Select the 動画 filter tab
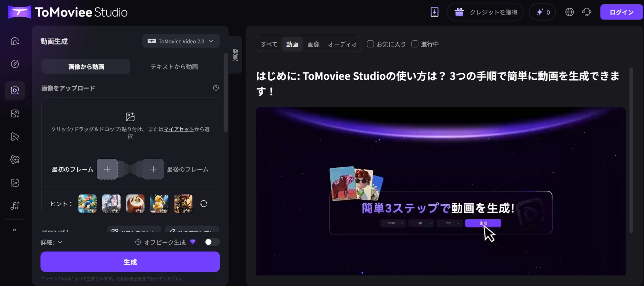644x286 pixels. 292,44
